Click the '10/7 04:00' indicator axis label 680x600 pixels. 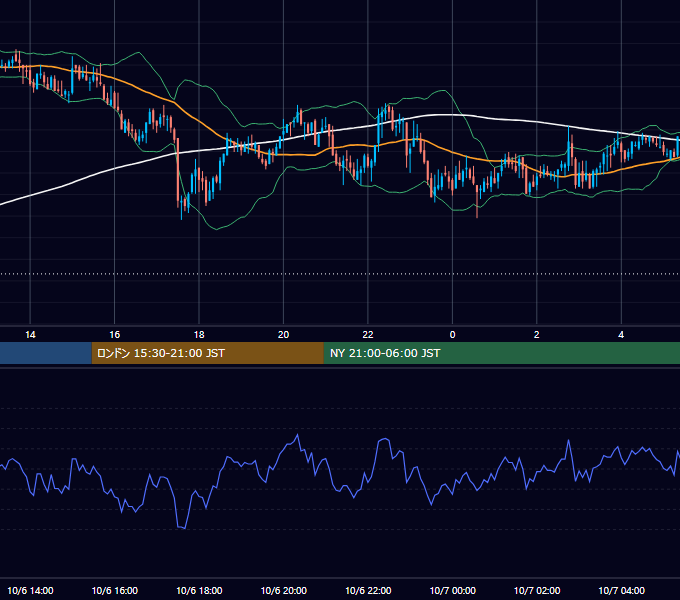point(621,590)
